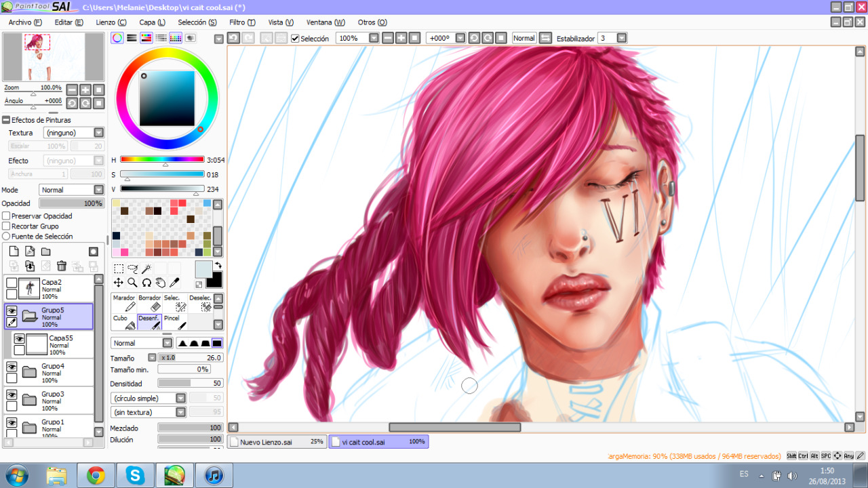Collapse the Efectos de Pinturas section

[6, 120]
